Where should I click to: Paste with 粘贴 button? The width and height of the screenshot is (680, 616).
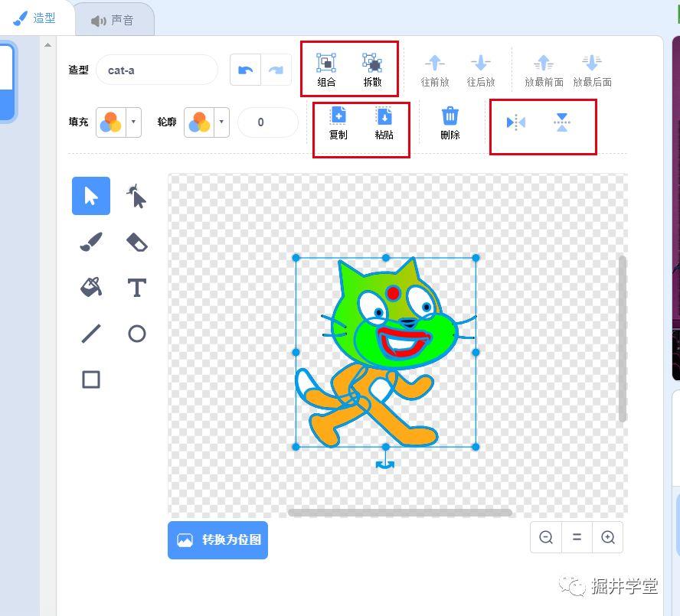(384, 123)
